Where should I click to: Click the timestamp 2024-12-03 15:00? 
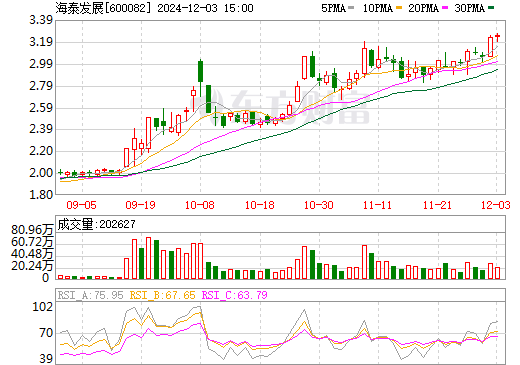pyautogui.click(x=205, y=8)
